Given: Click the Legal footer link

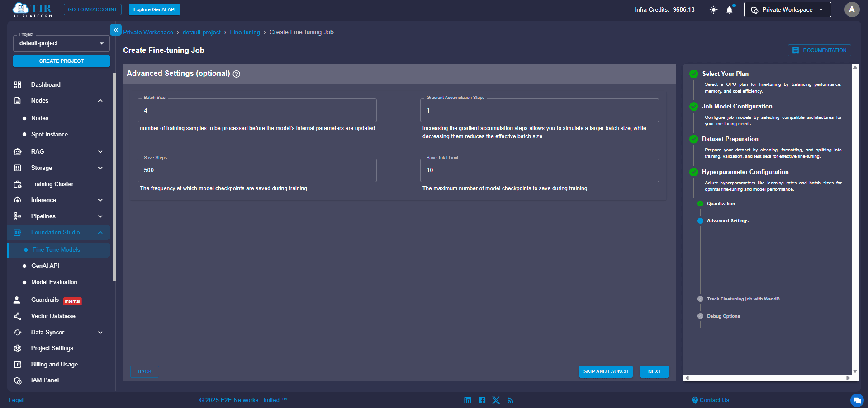Looking at the screenshot, I should [x=16, y=400].
